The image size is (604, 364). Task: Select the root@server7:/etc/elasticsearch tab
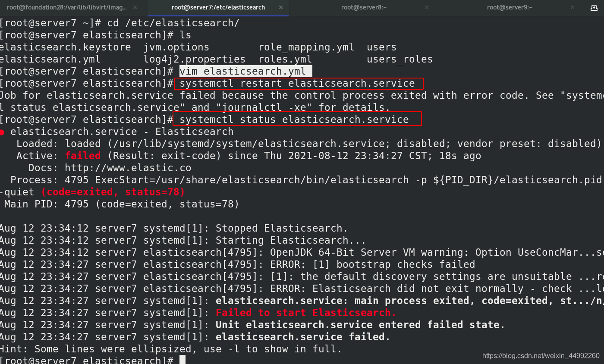[x=218, y=7]
